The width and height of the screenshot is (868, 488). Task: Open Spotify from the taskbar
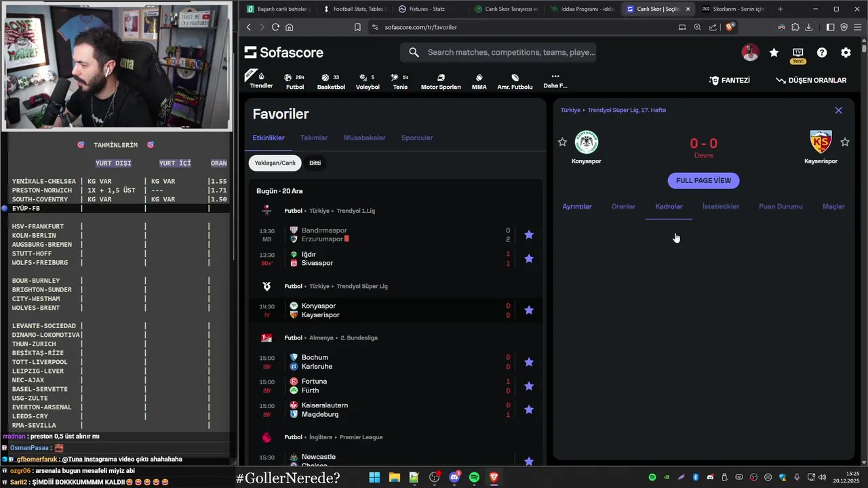(474, 477)
